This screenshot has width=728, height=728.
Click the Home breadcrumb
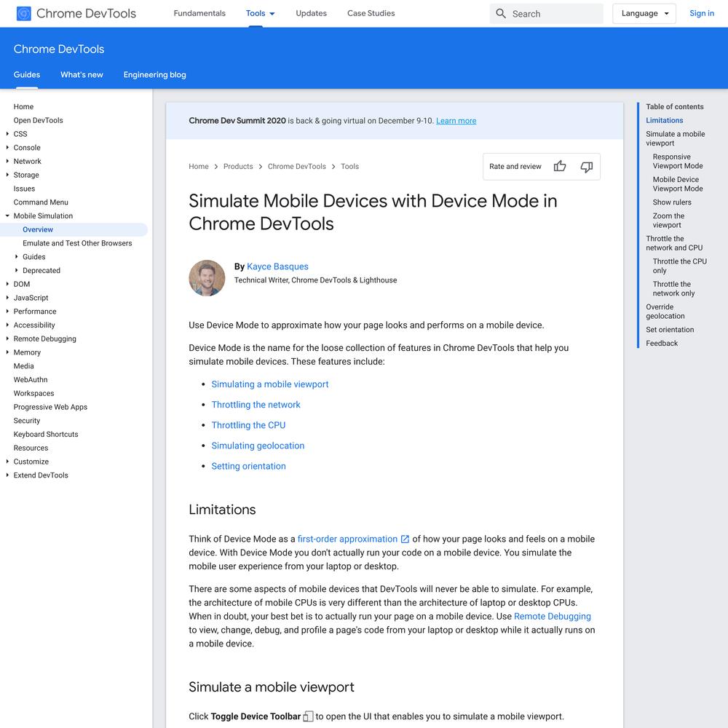click(199, 166)
